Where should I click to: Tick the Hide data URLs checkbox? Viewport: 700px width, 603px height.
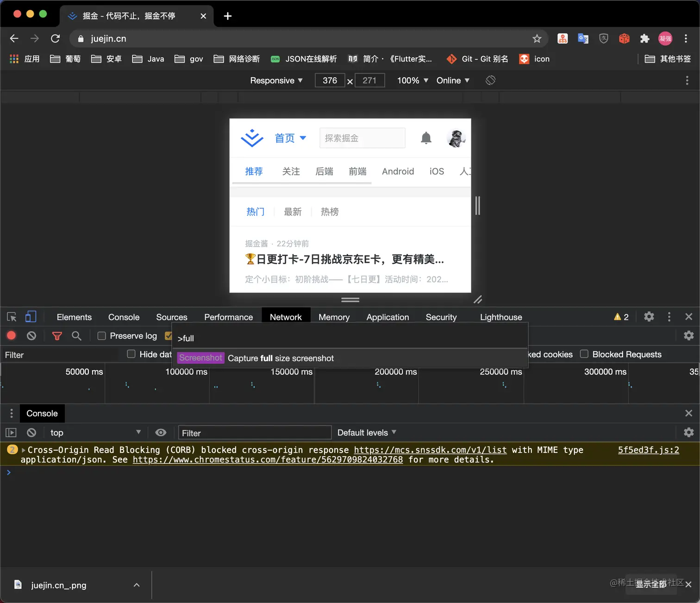tap(131, 354)
